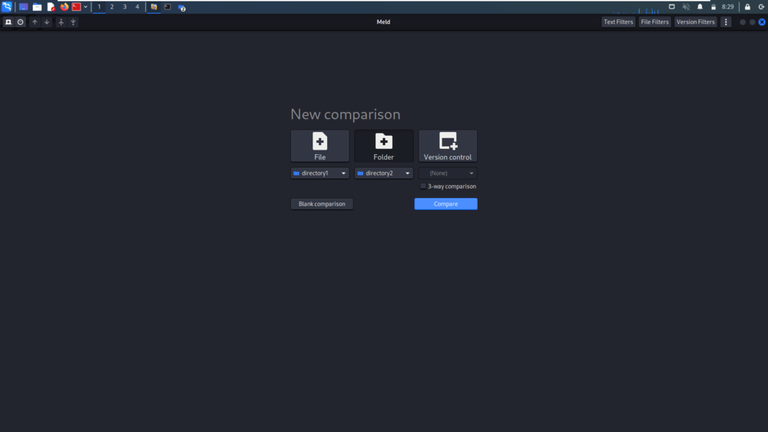Click the 8:29 clock

728,7
